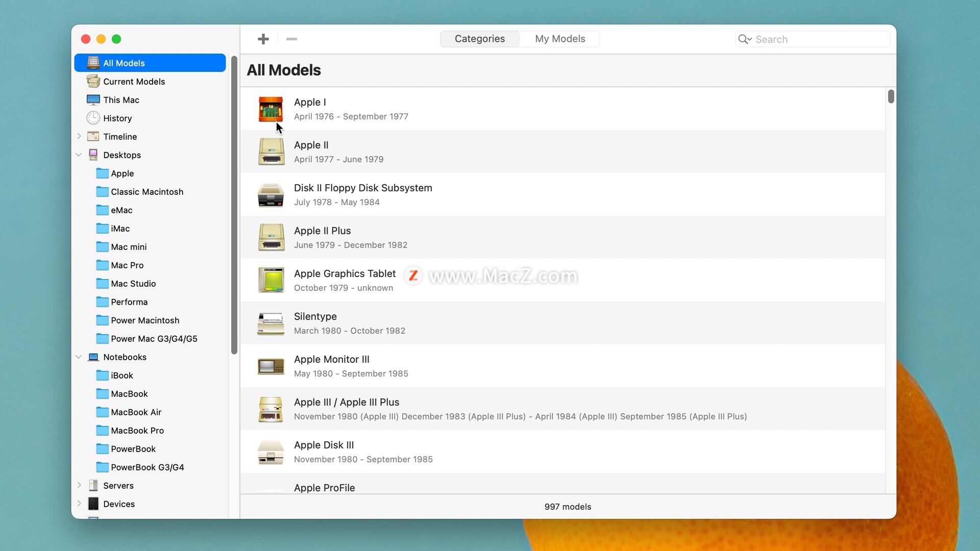980x551 pixels.
Task: Collapse the Notebooks category
Action: tap(79, 357)
